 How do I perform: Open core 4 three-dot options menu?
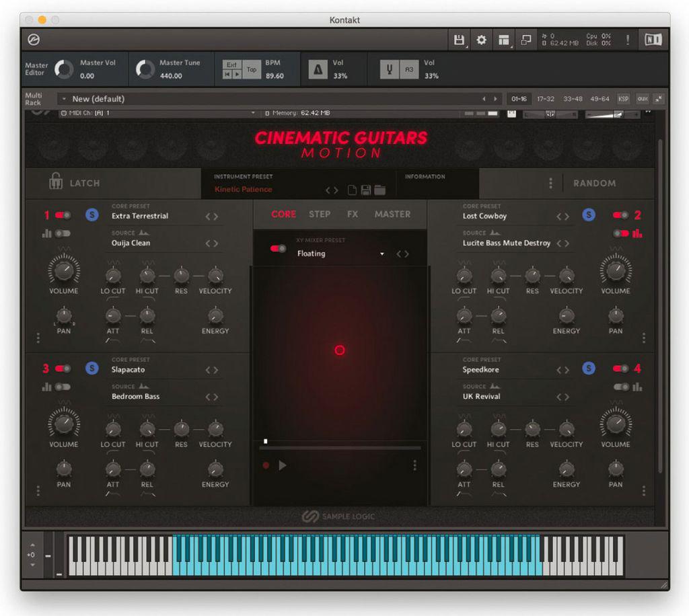[644, 490]
